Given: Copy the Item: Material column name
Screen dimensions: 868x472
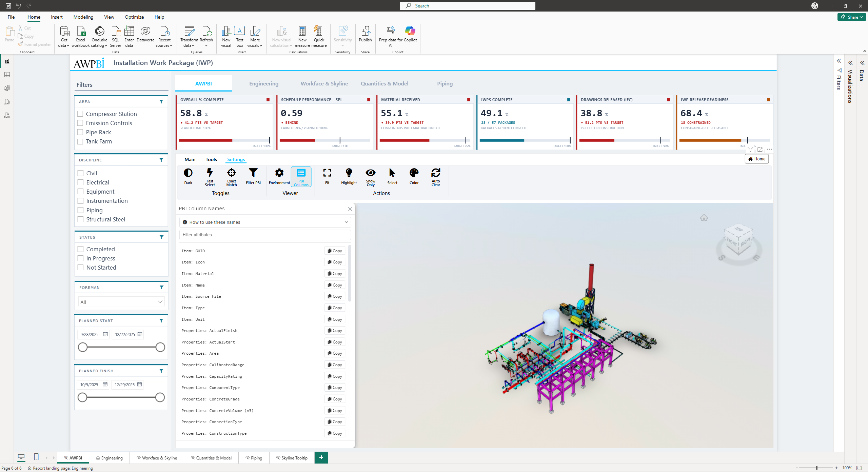Looking at the screenshot, I should [x=335, y=274].
